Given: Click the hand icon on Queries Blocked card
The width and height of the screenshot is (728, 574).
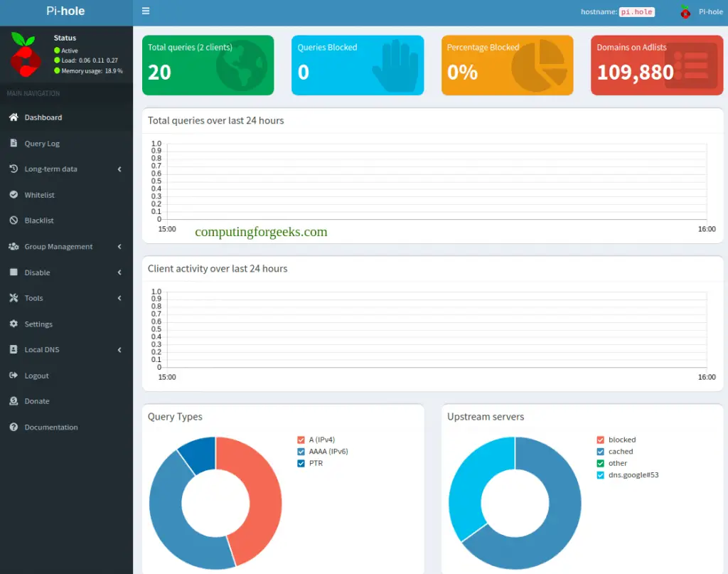Looking at the screenshot, I should click(x=395, y=66).
